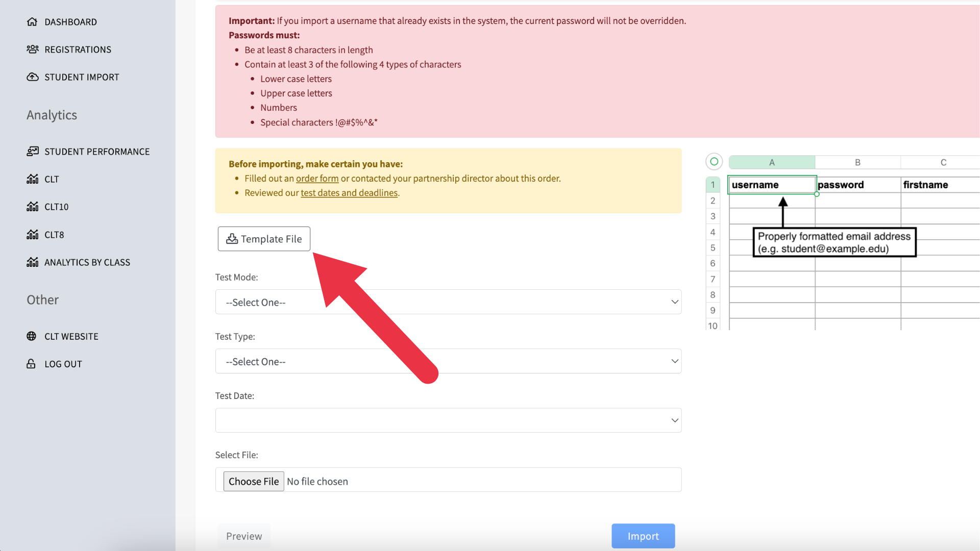Screen dimensions: 980x551
Task: Open the Test Mode dropdown
Action: [x=448, y=302]
